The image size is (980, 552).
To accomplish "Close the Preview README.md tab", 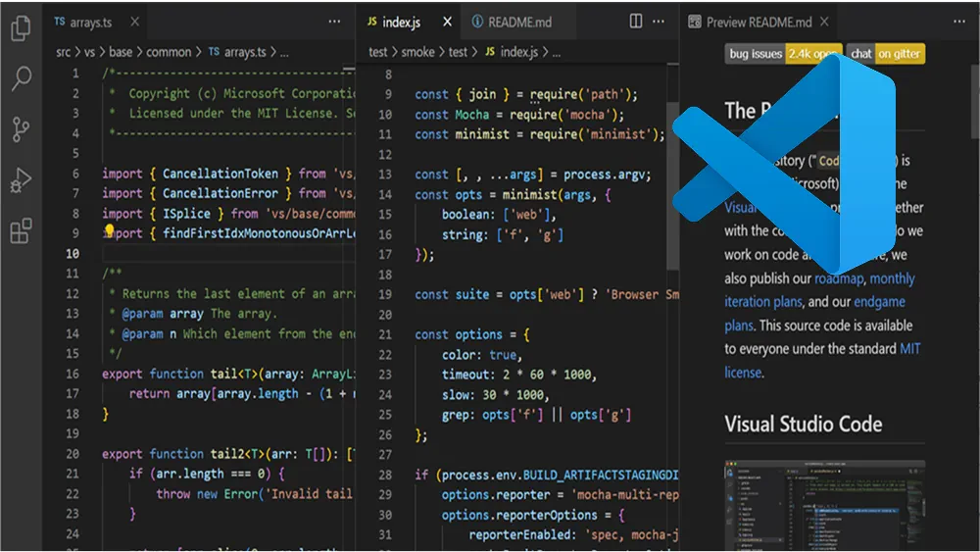I will [824, 22].
